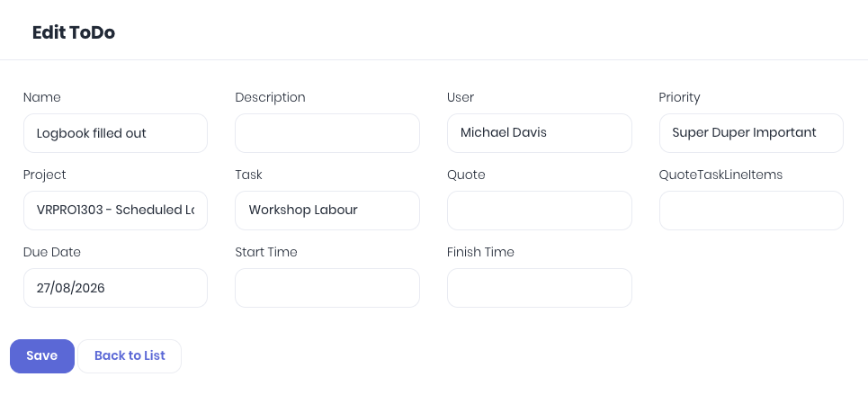Click the 'Due Date' label text

(x=52, y=252)
